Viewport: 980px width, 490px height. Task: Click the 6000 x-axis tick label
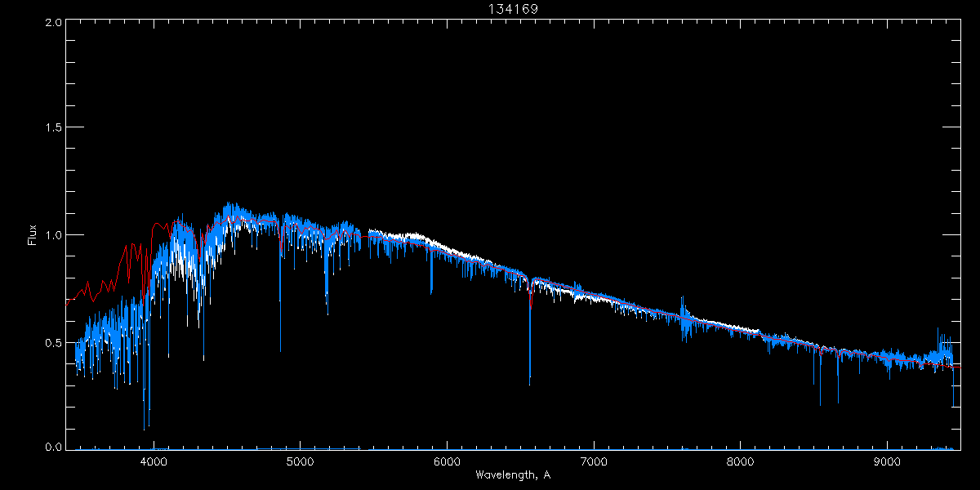pos(447,461)
